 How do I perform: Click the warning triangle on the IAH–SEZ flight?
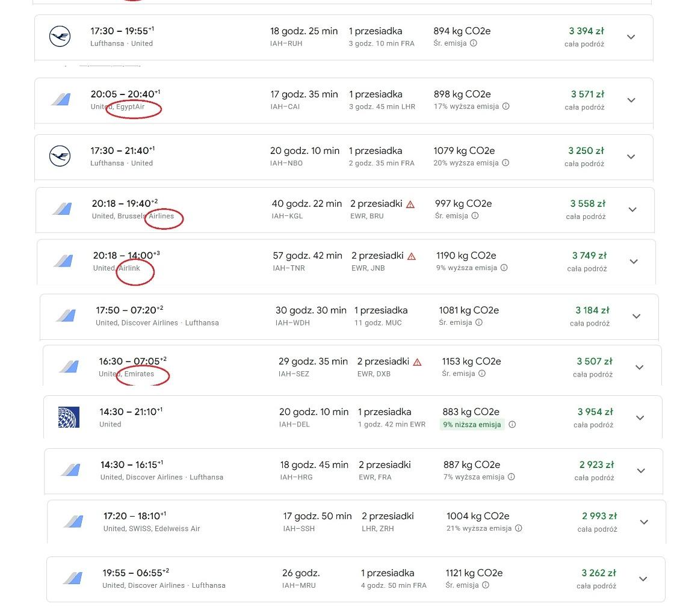(417, 362)
